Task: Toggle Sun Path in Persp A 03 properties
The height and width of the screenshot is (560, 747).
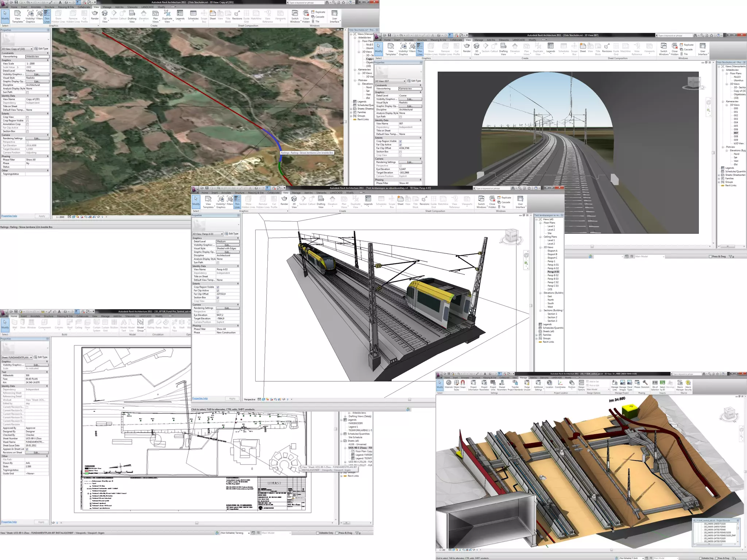Action: click(218, 262)
